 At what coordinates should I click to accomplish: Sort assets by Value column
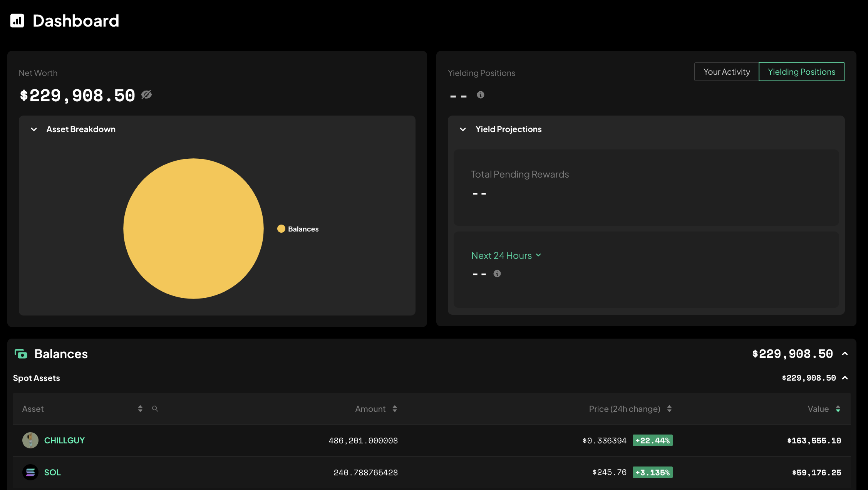pyautogui.click(x=838, y=409)
